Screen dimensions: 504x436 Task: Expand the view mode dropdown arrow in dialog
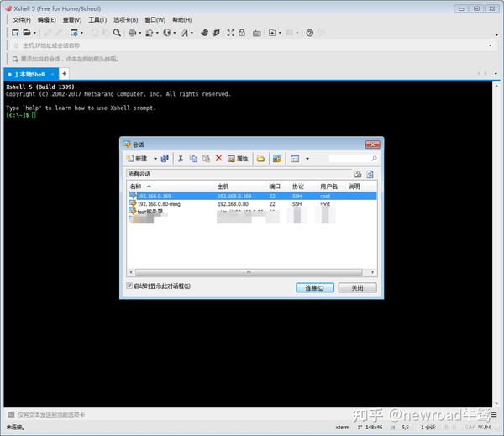307,159
